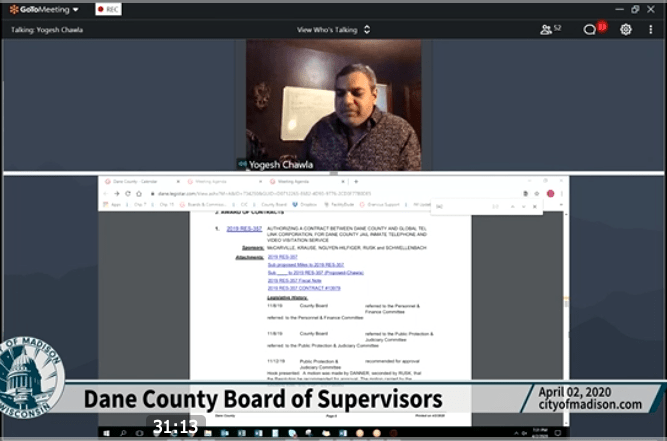Click the find-in-page search field
The height and width of the screenshot is (441, 667).
pyautogui.click(x=462, y=207)
